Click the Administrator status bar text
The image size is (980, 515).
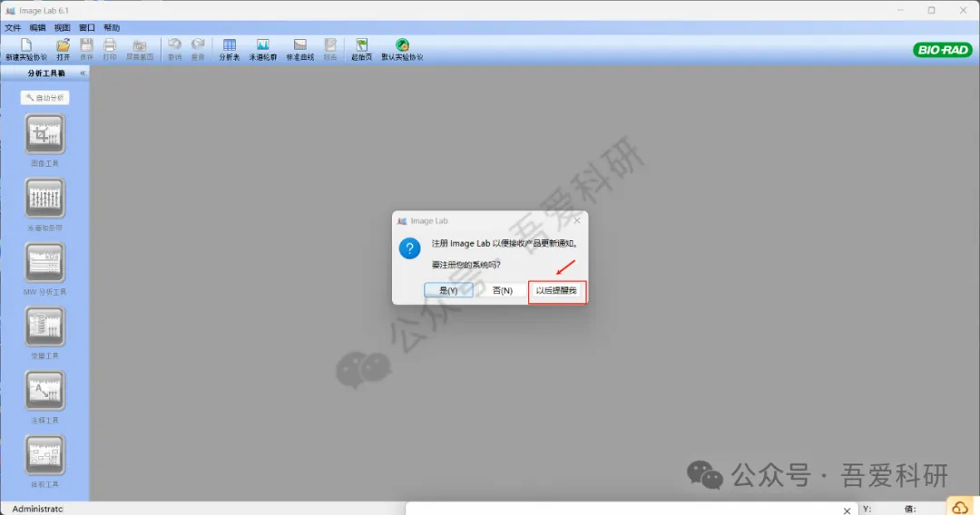[x=37, y=509]
